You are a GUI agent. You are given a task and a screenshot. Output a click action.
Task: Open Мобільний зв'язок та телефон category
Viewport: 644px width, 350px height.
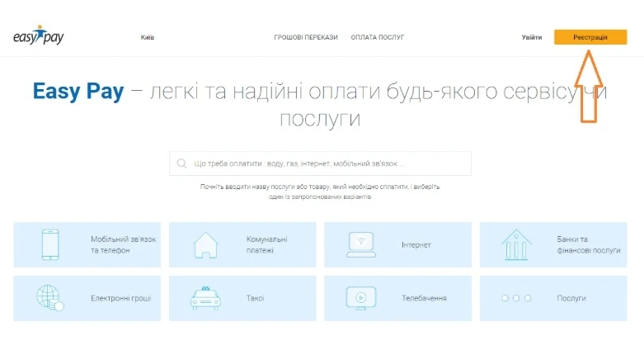tap(87, 244)
